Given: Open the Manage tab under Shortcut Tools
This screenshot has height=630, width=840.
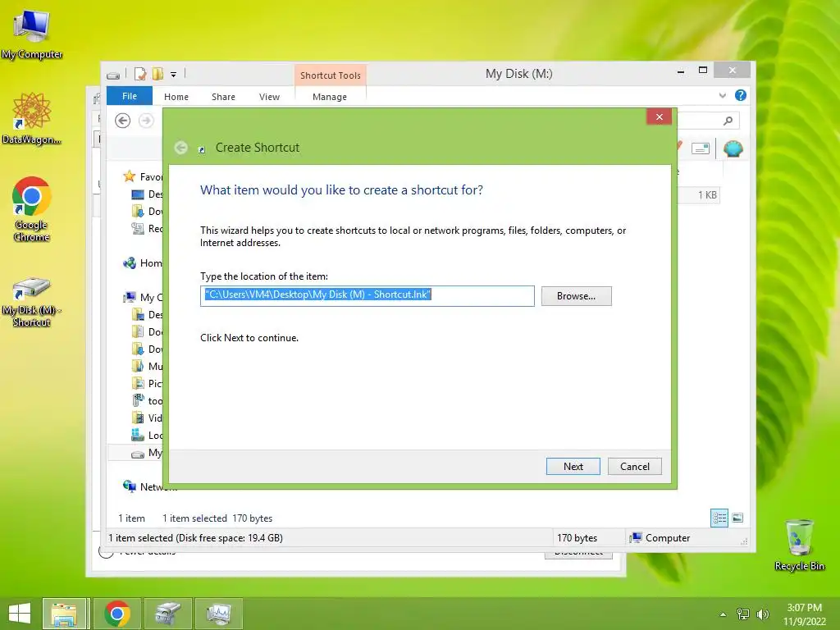Looking at the screenshot, I should coord(330,97).
